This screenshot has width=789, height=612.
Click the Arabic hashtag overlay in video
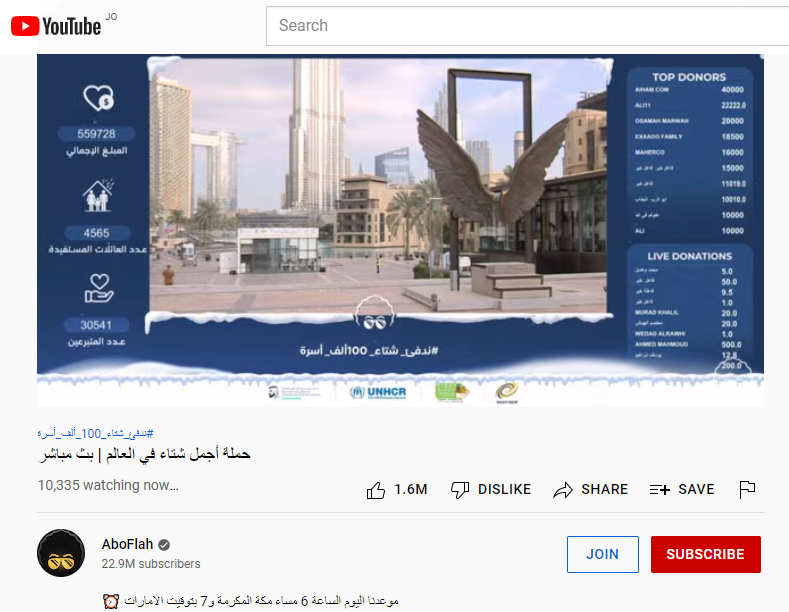click(369, 350)
